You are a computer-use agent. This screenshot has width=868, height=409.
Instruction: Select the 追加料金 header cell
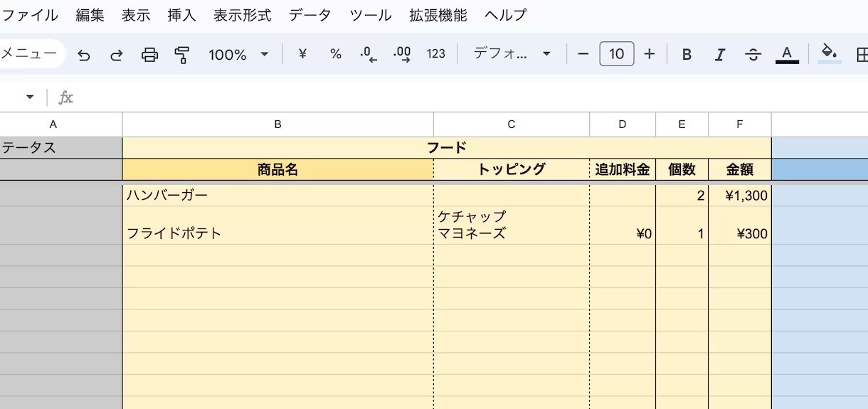[x=623, y=169]
